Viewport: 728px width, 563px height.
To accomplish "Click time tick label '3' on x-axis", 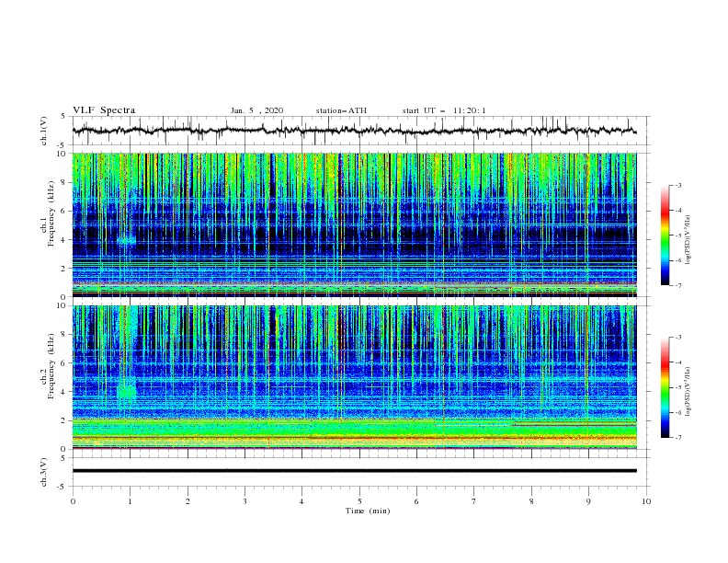I will coord(245,501).
